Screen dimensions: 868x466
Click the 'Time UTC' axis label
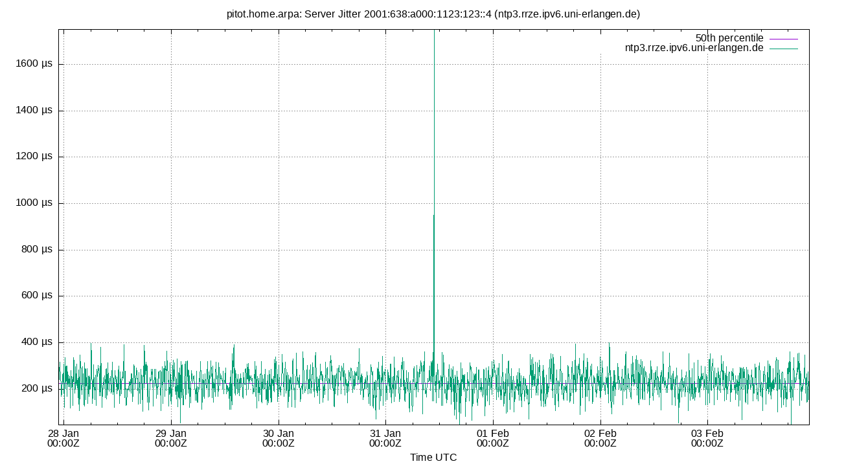click(x=434, y=458)
